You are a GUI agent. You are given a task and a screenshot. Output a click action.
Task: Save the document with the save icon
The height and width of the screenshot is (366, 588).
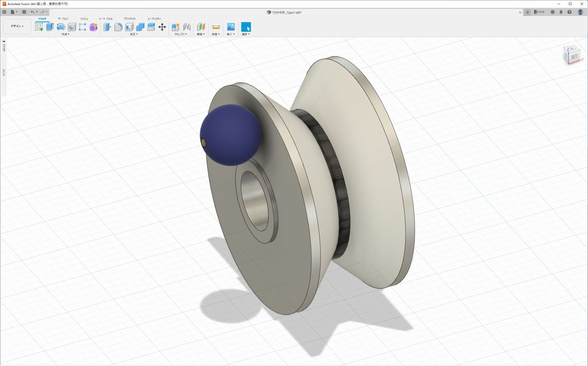[24, 12]
